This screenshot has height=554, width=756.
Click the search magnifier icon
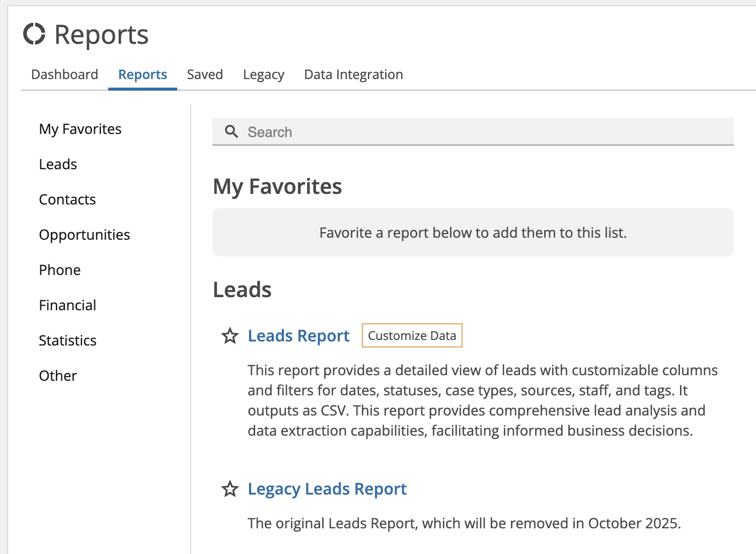point(231,132)
